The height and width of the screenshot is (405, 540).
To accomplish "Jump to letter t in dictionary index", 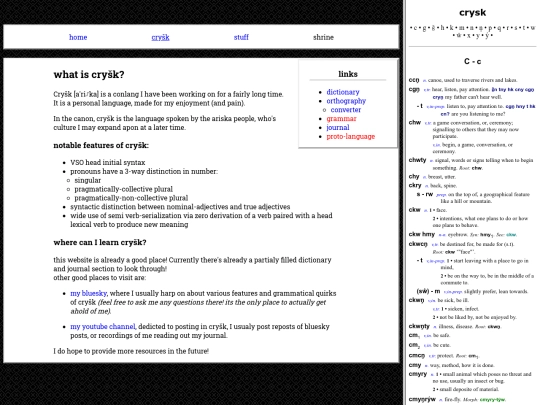I will [x=524, y=28].
